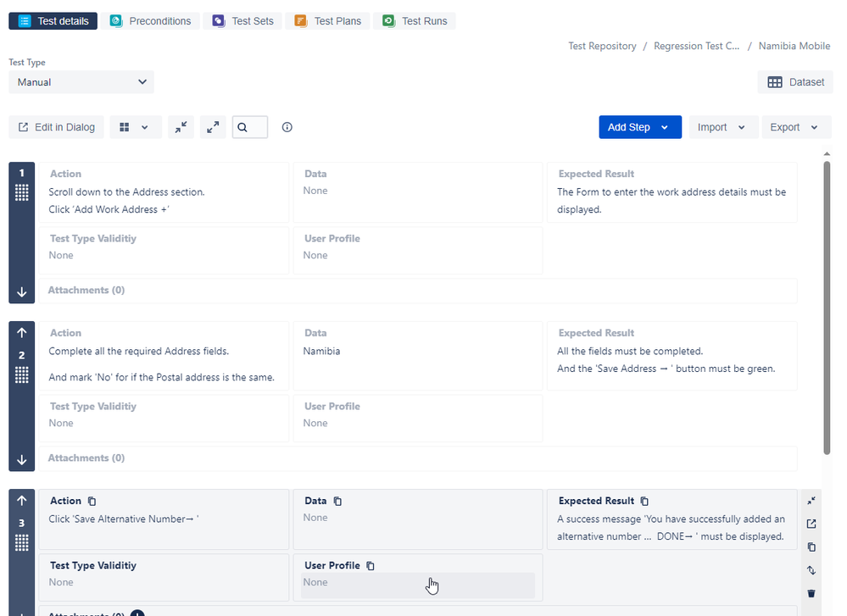
Task: Copy step 3 User Profile content
Action: (370, 566)
